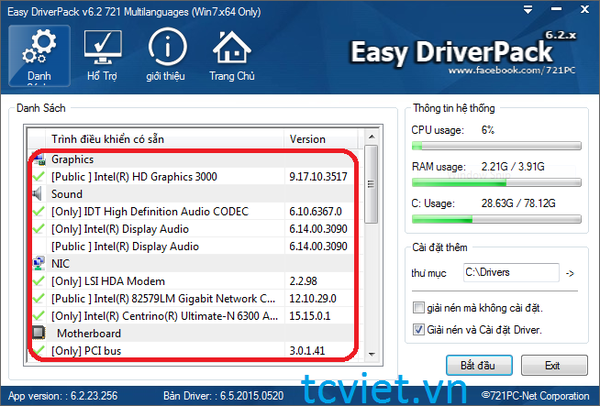Close the Easy DriverPack window

(x=585, y=9)
